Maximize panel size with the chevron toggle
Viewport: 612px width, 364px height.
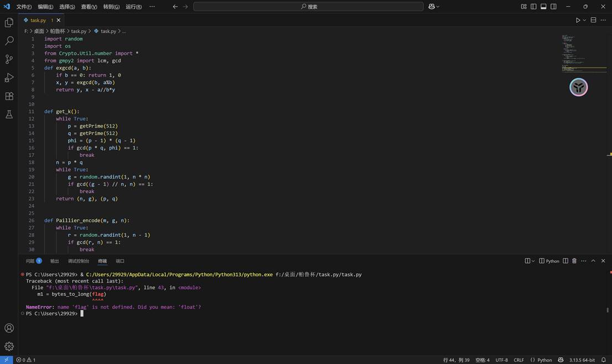[593, 261]
